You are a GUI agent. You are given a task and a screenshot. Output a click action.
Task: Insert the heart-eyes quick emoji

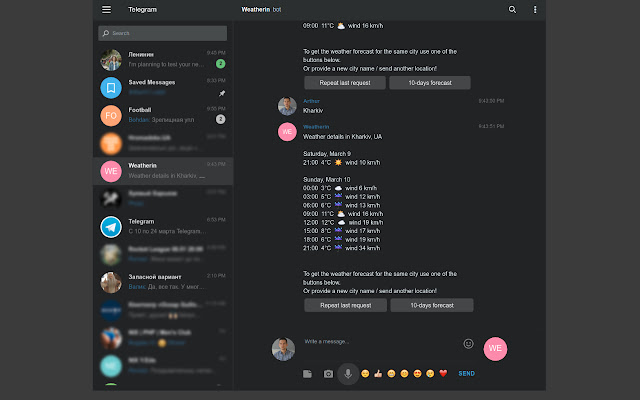(417, 373)
